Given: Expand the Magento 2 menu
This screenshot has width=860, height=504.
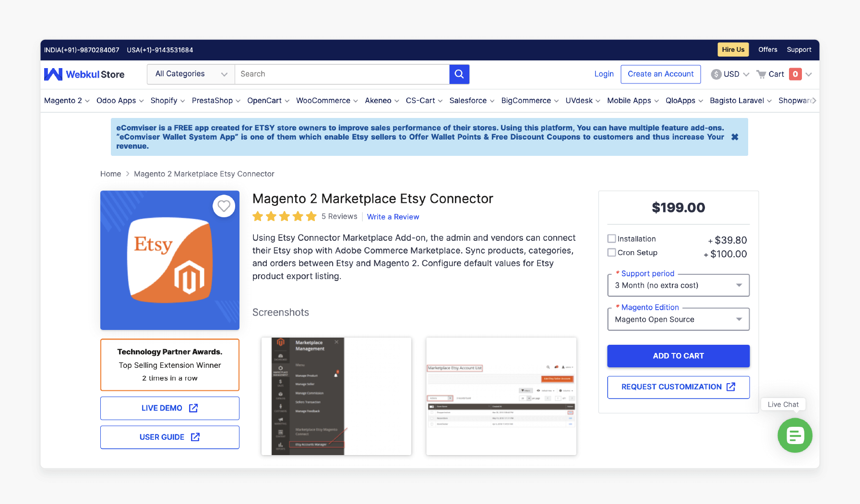Looking at the screenshot, I should tap(67, 100).
